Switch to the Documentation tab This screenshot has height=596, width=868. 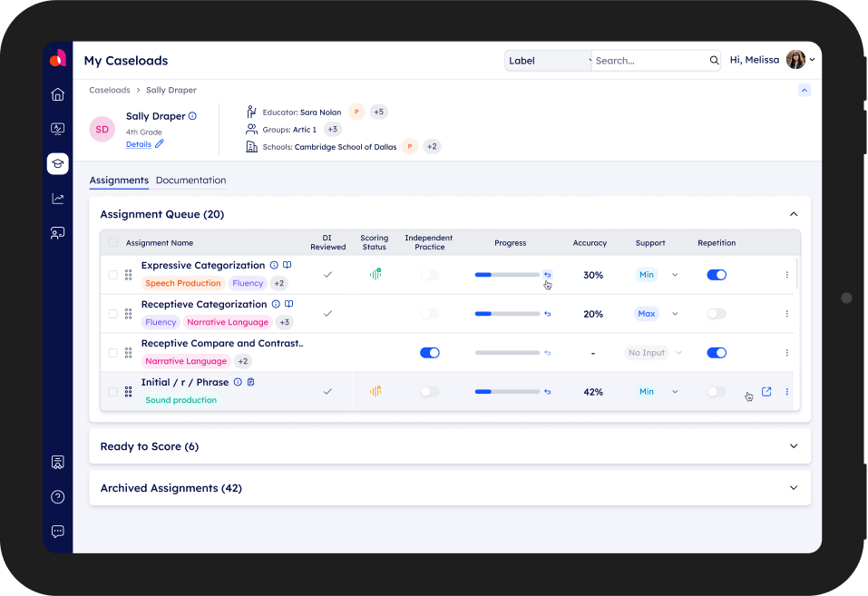click(x=190, y=181)
